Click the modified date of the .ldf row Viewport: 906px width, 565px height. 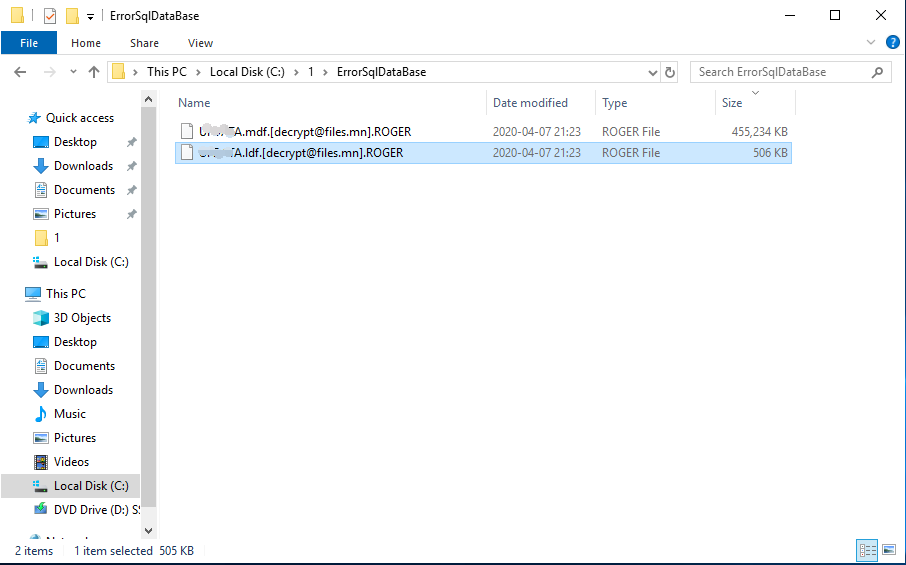[x=537, y=153]
